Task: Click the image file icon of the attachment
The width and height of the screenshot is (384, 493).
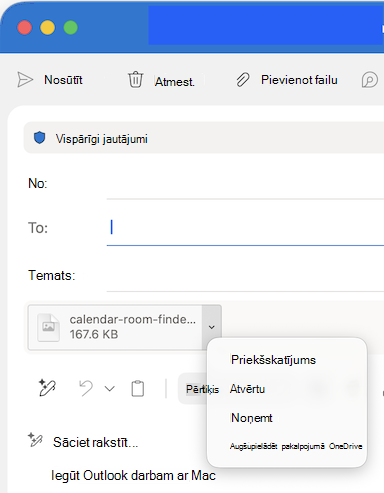Action: [49, 327]
